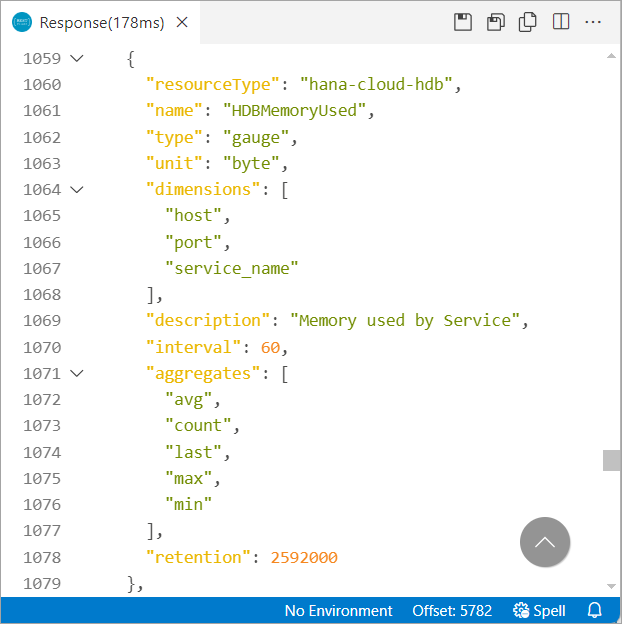
Task: Click the "Memory used by Service" description
Action: (x=405, y=321)
